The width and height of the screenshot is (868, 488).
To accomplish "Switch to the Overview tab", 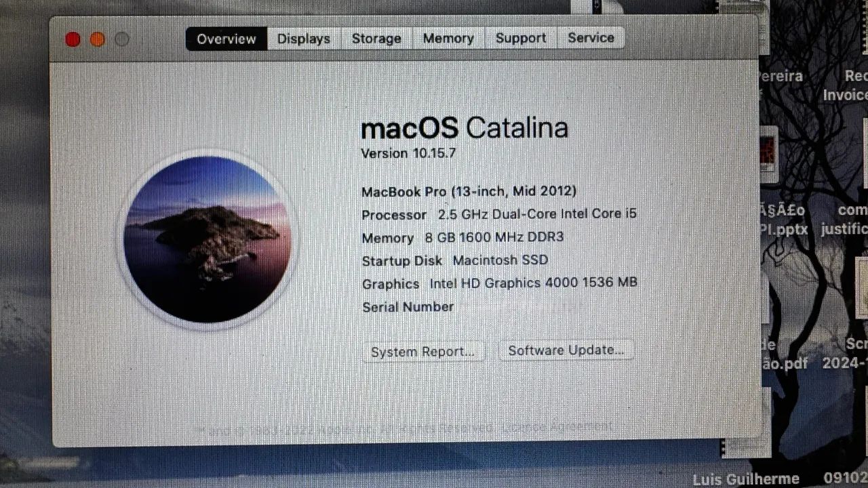I will coord(226,39).
